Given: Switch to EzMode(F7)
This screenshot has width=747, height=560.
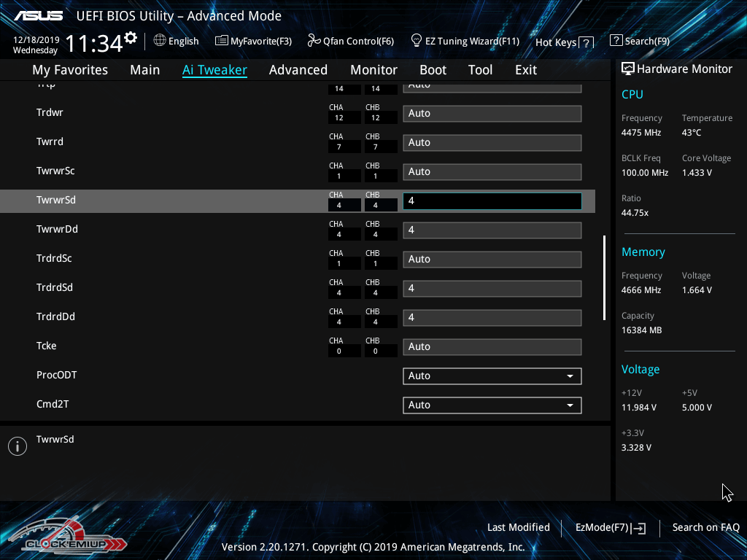Looking at the screenshot, I should (x=610, y=527).
